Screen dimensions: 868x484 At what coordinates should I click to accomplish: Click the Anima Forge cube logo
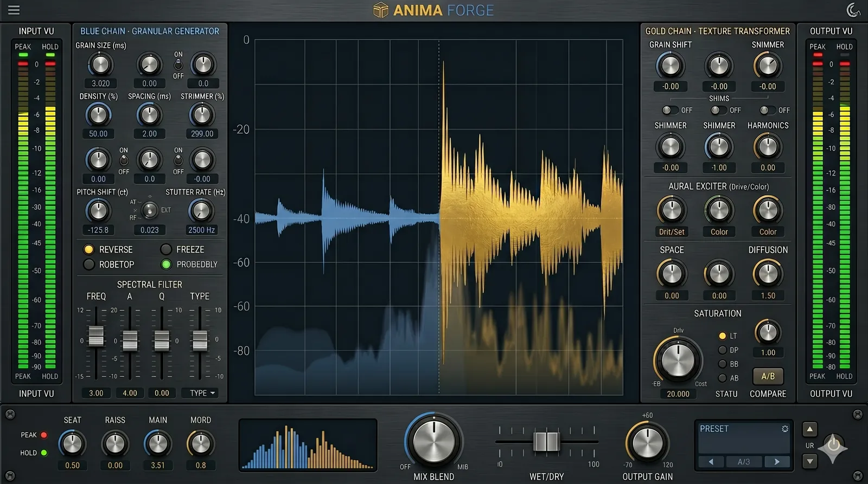coord(381,10)
